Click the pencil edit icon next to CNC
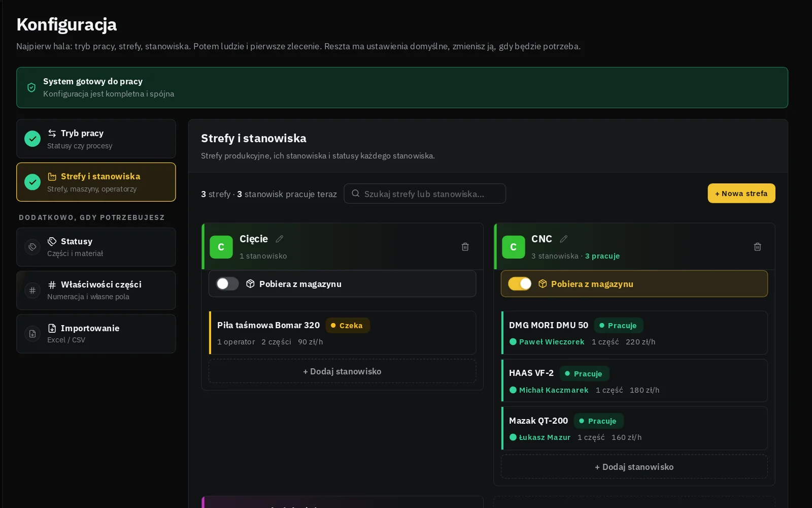 tap(564, 239)
